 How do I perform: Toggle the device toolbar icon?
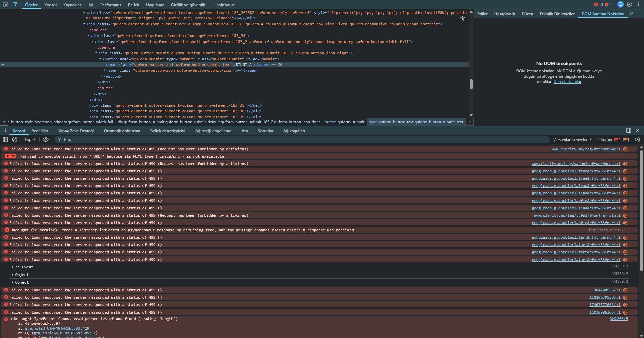[x=15, y=5]
